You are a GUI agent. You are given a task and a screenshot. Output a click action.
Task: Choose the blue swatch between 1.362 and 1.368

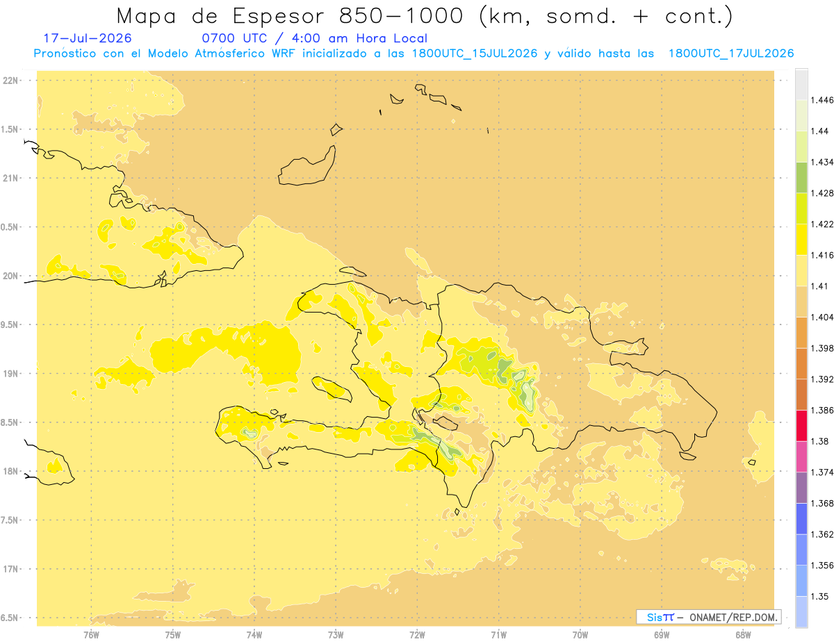click(x=801, y=518)
